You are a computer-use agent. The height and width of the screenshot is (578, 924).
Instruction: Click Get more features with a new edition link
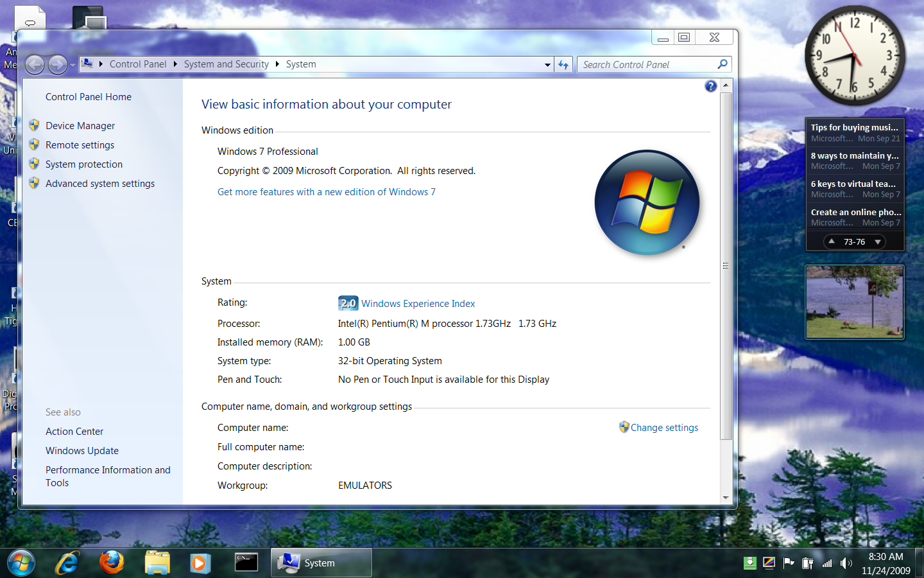327,192
